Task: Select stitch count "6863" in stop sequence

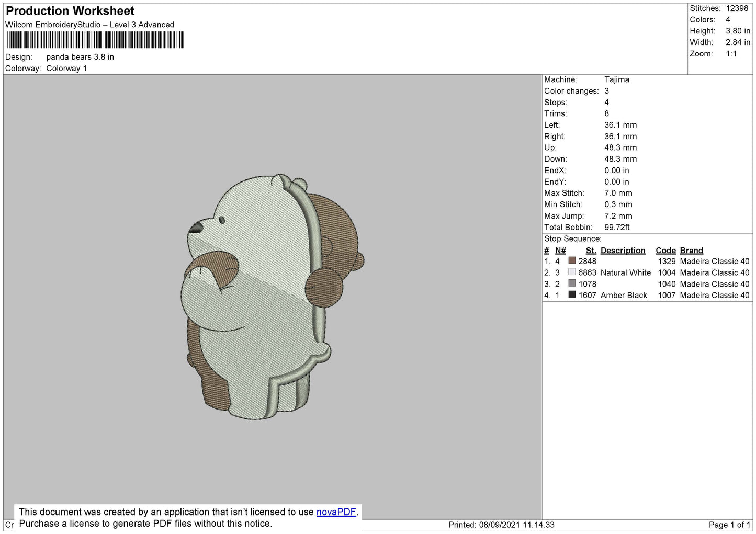Action: [x=588, y=272]
